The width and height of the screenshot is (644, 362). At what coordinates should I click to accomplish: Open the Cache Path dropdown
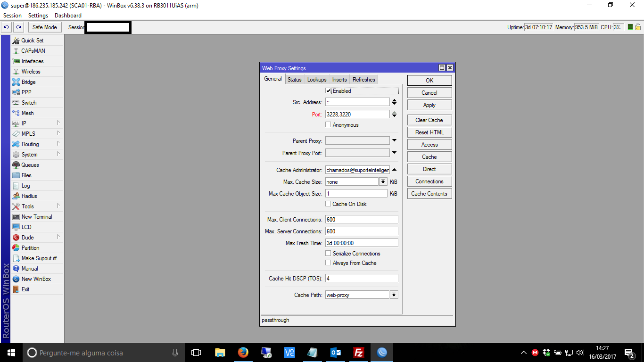[x=394, y=295]
